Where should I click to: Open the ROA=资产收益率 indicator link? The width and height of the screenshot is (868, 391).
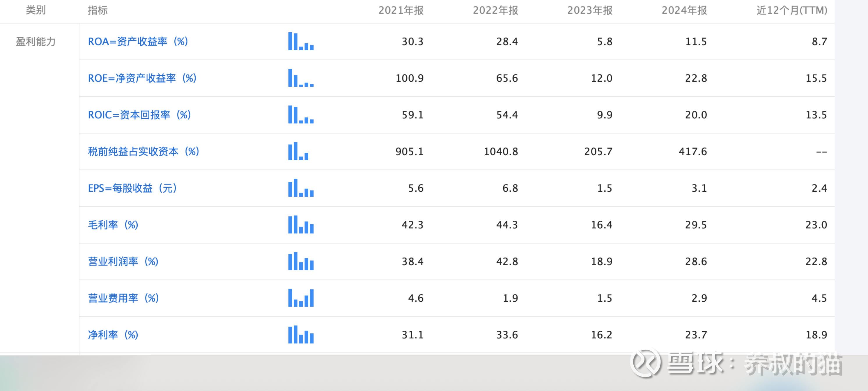(x=138, y=41)
